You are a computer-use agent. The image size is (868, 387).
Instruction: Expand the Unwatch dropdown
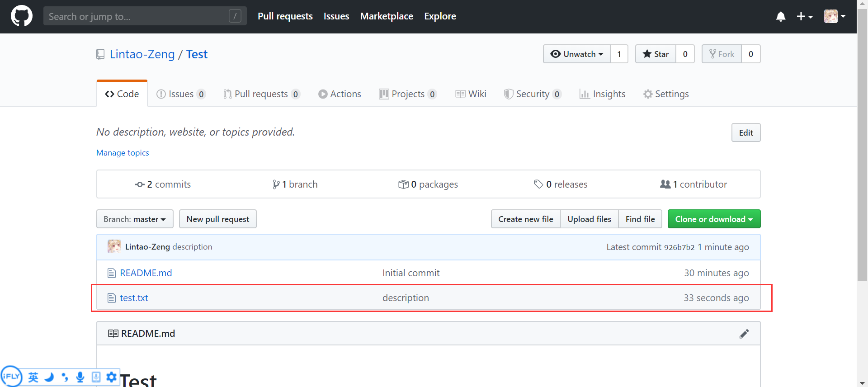[x=577, y=54]
